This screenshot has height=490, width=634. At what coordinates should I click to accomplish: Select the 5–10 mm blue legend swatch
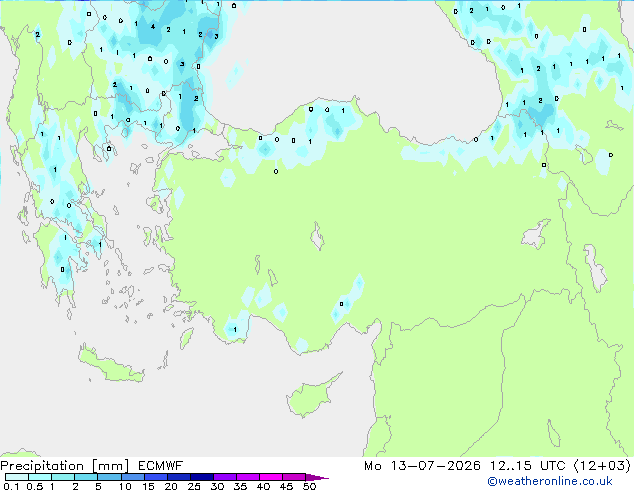(x=109, y=477)
